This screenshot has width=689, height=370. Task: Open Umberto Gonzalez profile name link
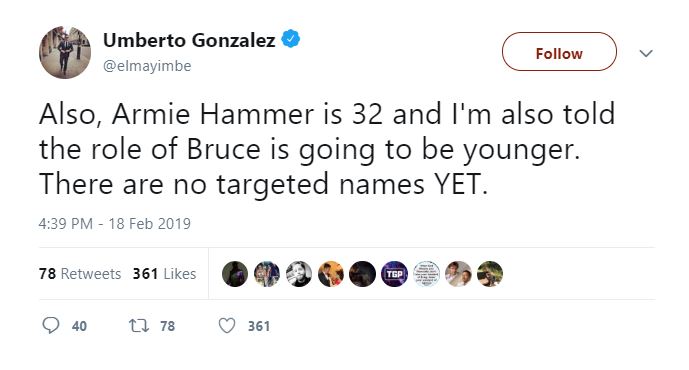[x=189, y=40]
